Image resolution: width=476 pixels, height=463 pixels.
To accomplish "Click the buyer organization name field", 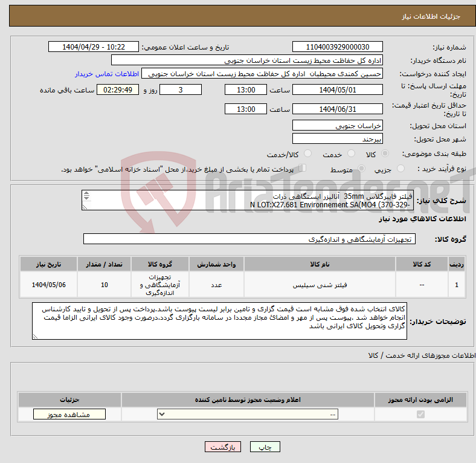I will (247, 60).
